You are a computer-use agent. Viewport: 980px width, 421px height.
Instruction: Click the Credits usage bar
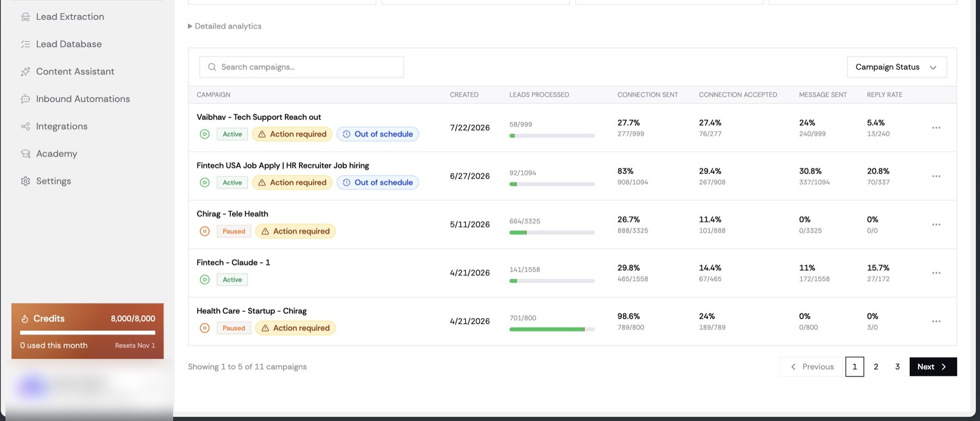tap(88, 332)
